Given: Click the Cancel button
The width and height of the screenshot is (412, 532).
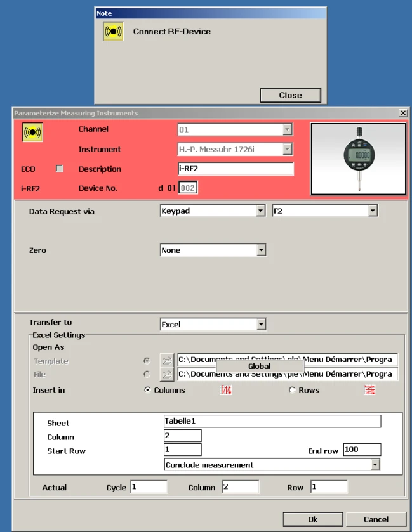Looking at the screenshot, I should pyautogui.click(x=376, y=519).
